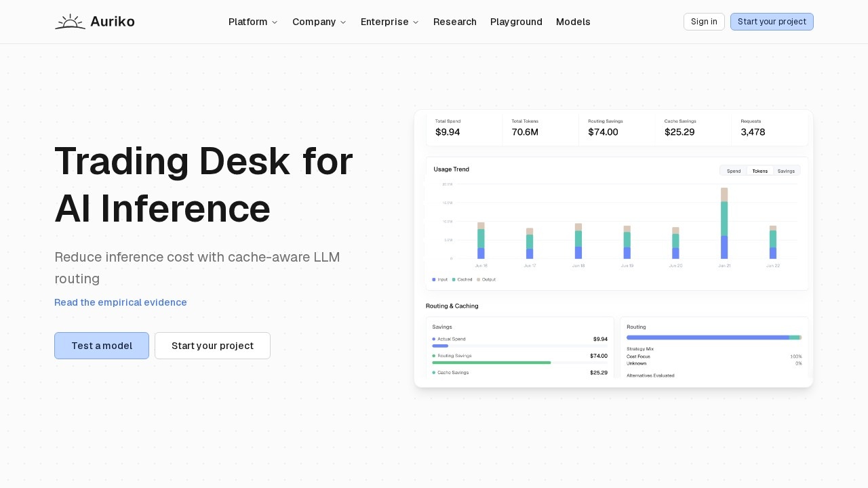Open the Research menu item

click(x=455, y=22)
